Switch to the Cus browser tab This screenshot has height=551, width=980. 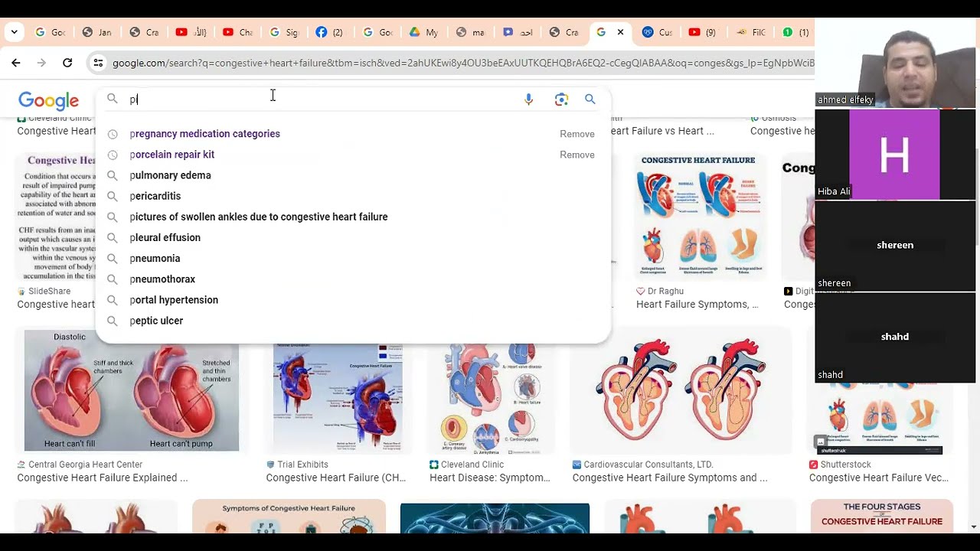(x=657, y=32)
